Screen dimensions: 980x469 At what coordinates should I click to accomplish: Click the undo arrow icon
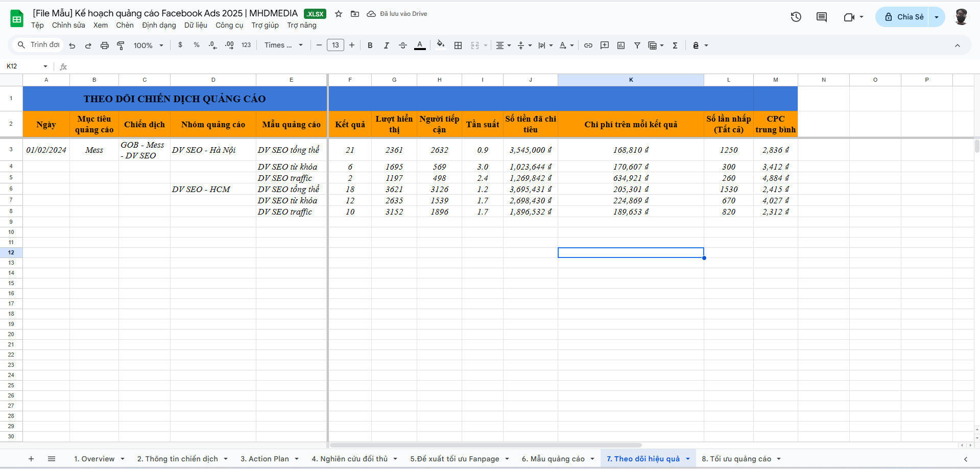(72, 45)
